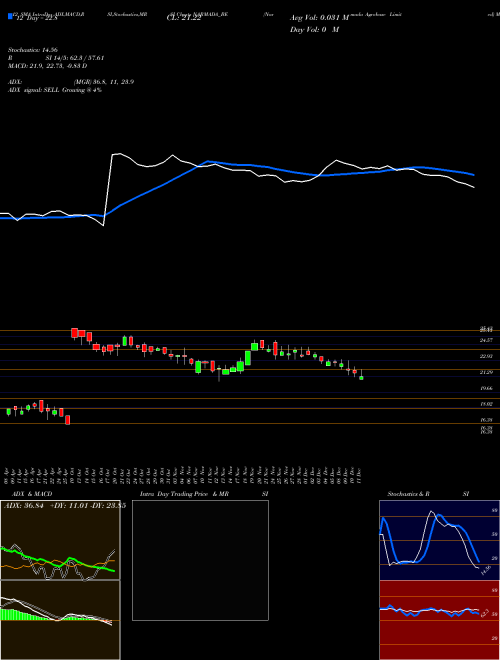This screenshot has width=500, height=660.
Task: Click the 21.29 price axis label
Action: click(487, 372)
